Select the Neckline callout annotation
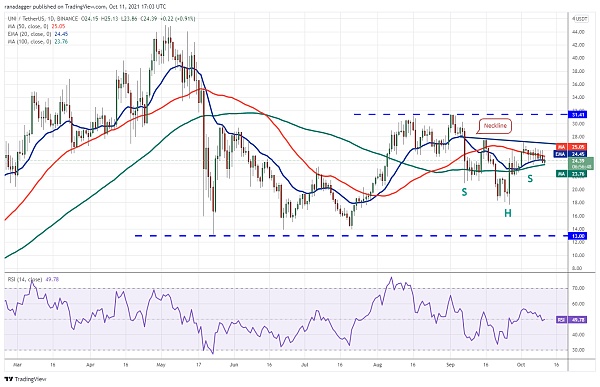The width and height of the screenshot is (600, 387). (495, 126)
